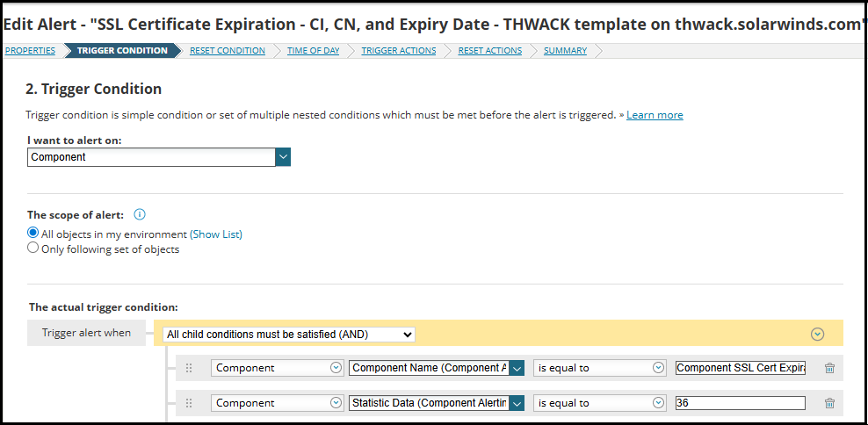Select the Trigger Condition step

122,50
